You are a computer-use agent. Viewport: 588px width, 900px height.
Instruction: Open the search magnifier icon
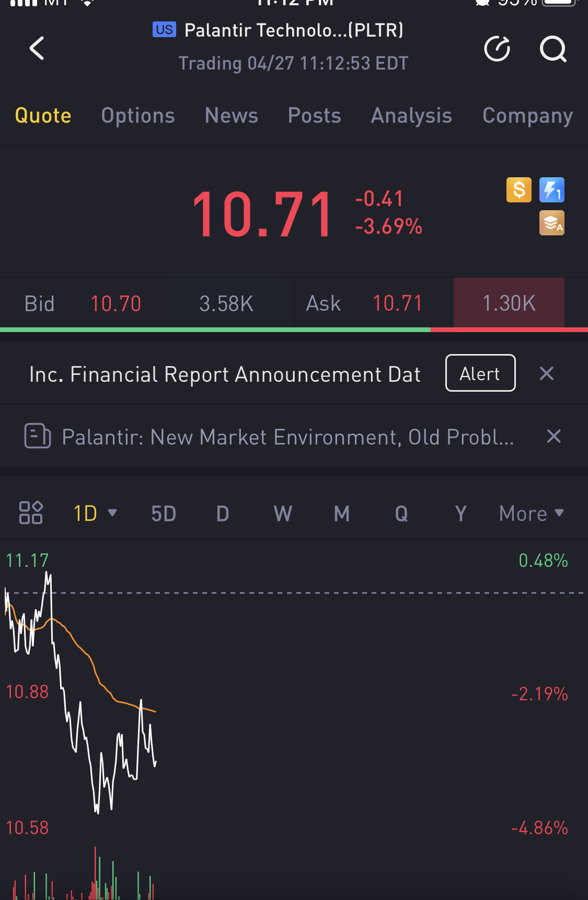point(552,49)
